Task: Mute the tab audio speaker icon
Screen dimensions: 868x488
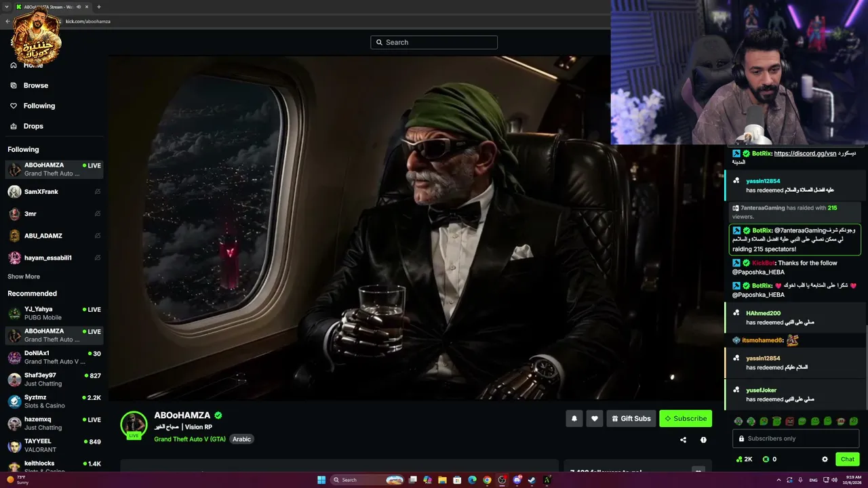Action: [x=79, y=7]
